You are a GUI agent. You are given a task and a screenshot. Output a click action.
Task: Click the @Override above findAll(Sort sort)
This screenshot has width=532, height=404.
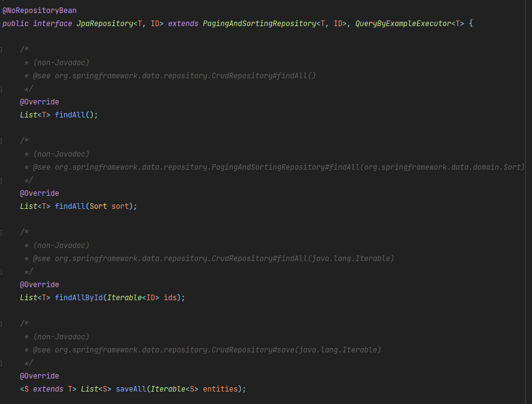[39, 193]
